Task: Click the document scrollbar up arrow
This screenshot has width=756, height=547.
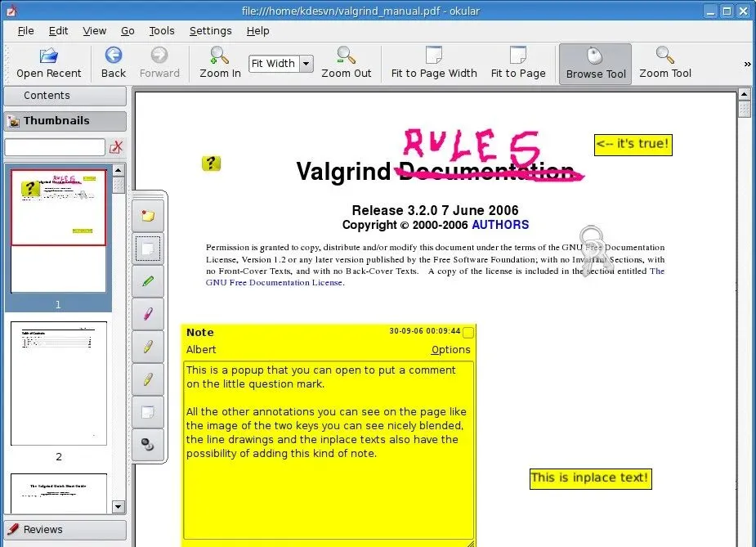Action: coord(745,94)
